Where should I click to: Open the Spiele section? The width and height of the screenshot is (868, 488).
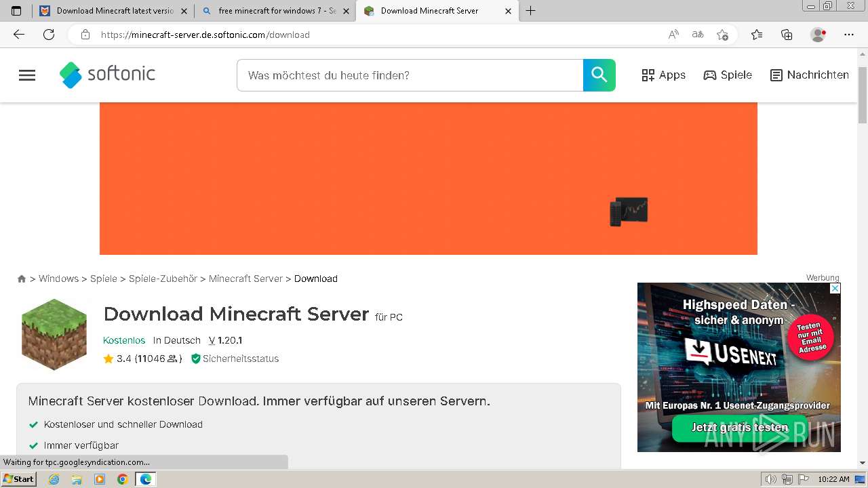[x=728, y=75]
